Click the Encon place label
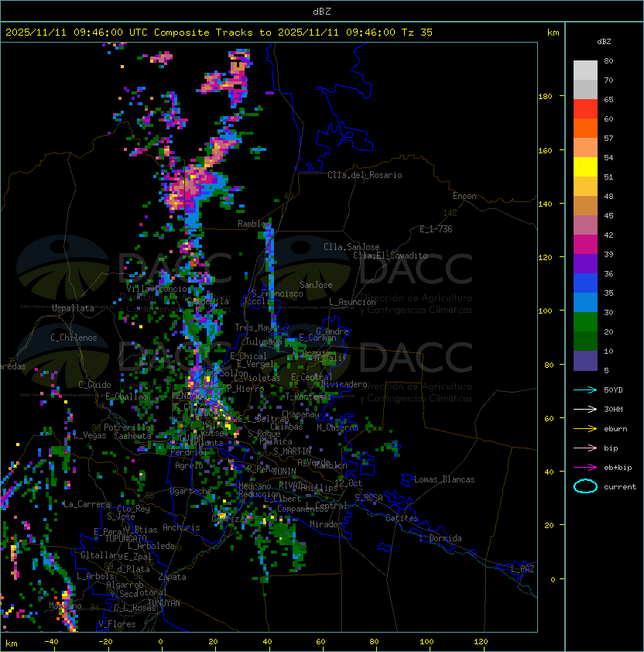644x652 pixels. point(464,196)
